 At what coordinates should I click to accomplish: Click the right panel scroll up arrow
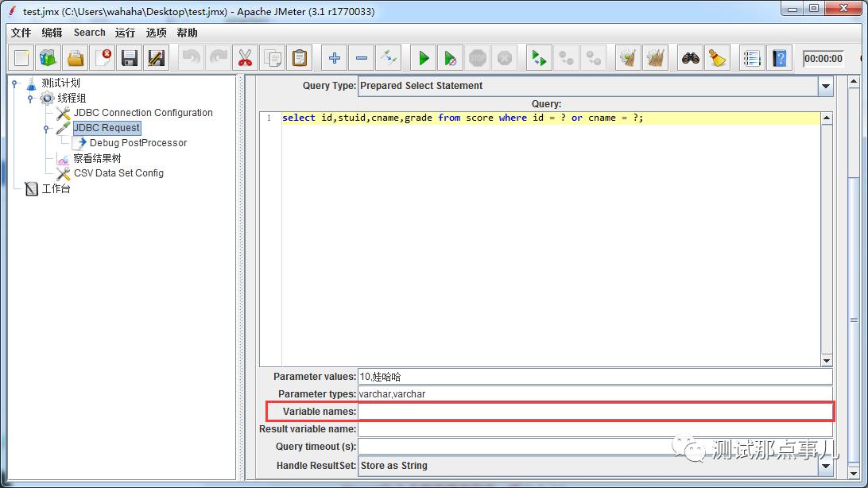[854, 82]
